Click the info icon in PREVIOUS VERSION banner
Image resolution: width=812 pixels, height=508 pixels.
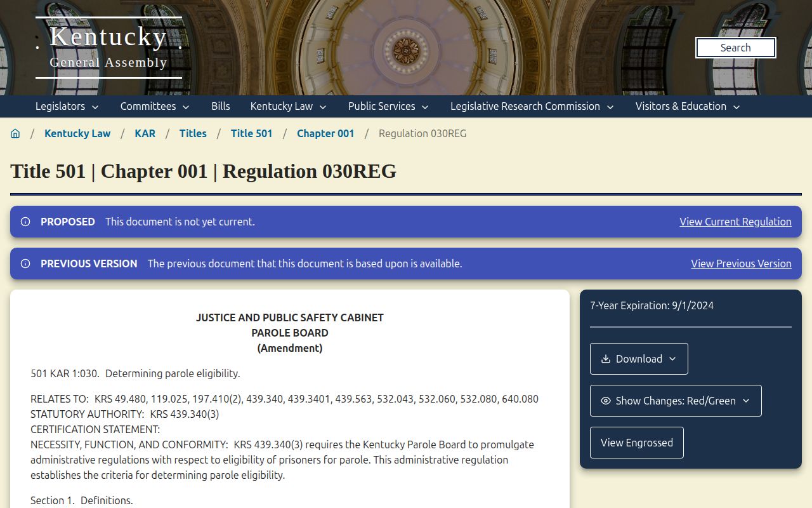tap(25, 264)
